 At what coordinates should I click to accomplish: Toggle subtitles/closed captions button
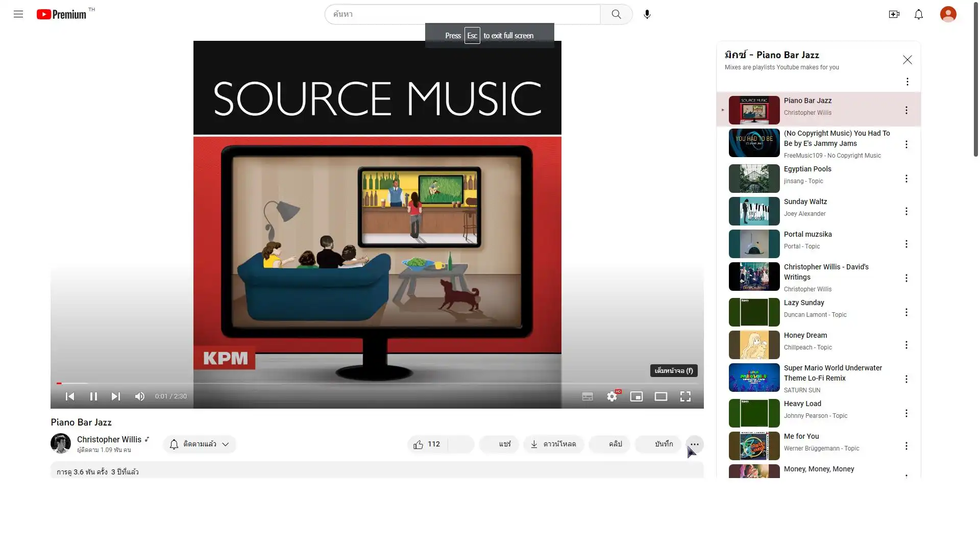[x=587, y=396]
